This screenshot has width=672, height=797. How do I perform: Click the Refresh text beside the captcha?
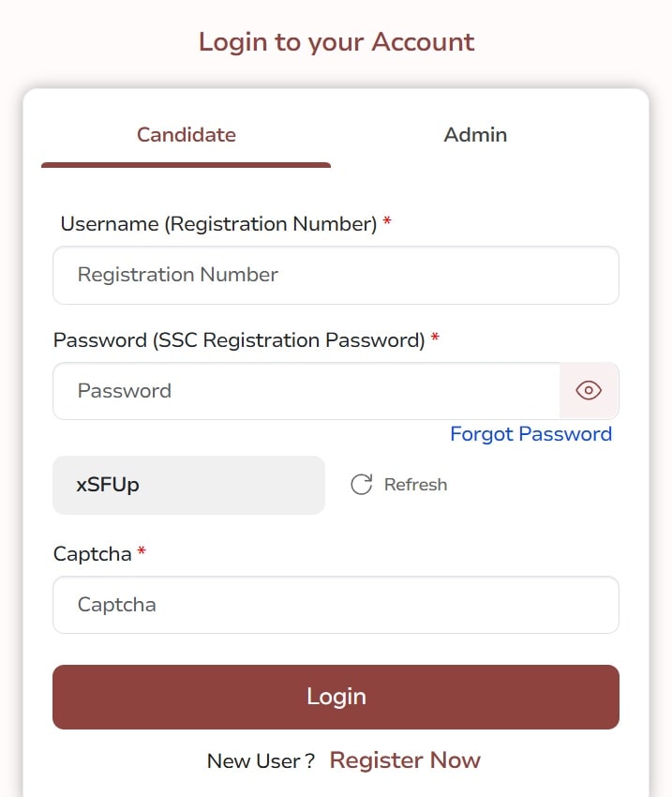point(415,485)
